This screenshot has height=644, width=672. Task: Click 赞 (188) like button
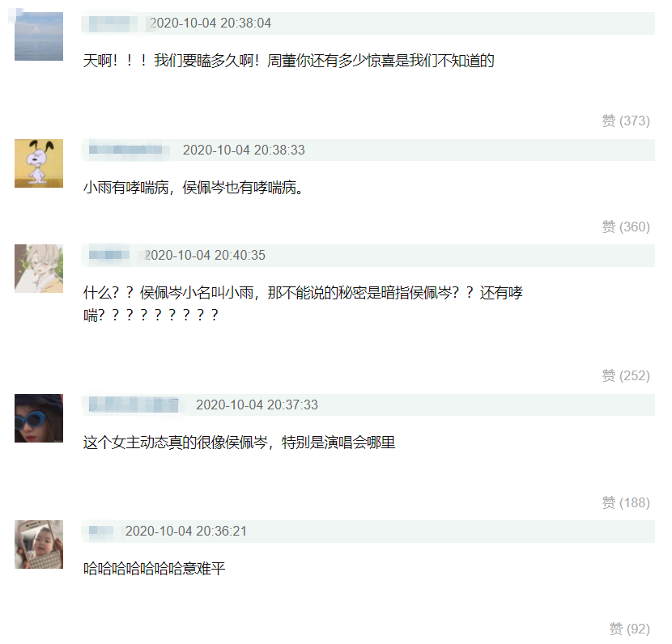626,502
